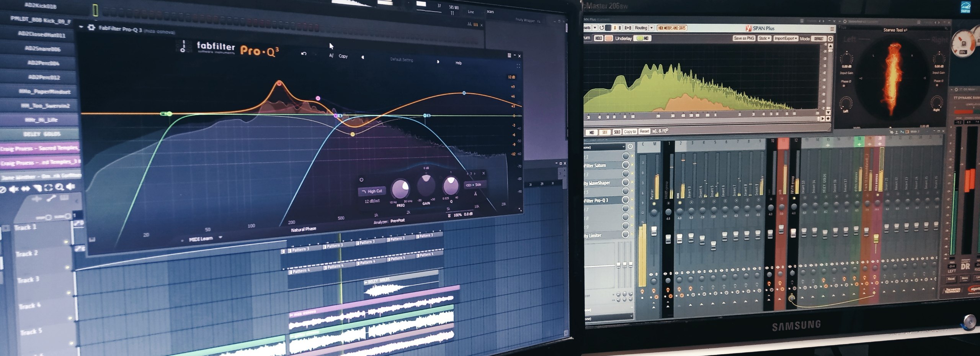Screen dimensions: 980x356
Task: Select state A in SPAN Plus
Action: point(615,28)
